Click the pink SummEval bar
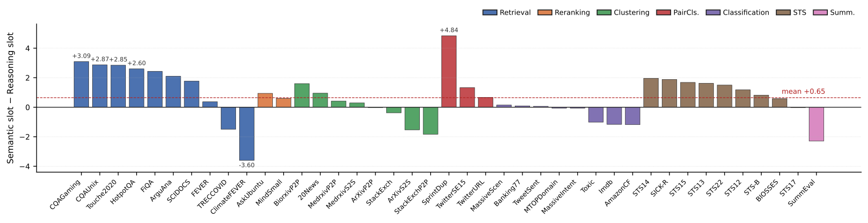Viewport: 868px width, 223px height. pyautogui.click(x=816, y=124)
